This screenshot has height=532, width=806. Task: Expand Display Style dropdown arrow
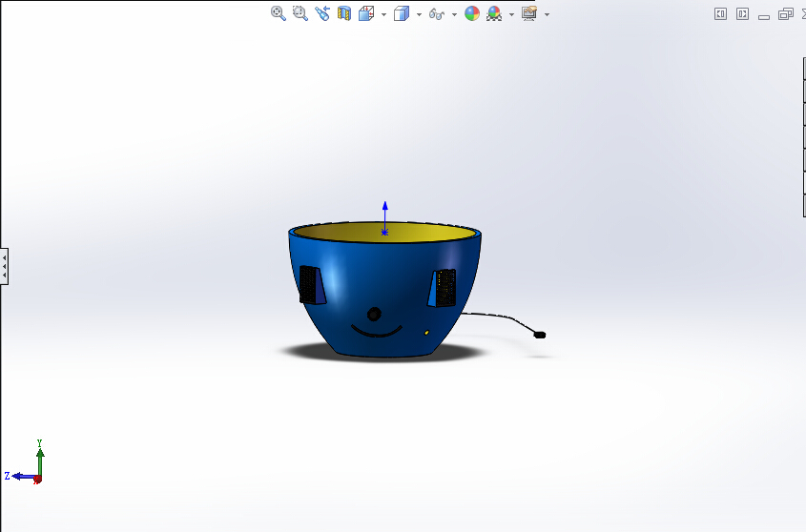[x=420, y=14]
